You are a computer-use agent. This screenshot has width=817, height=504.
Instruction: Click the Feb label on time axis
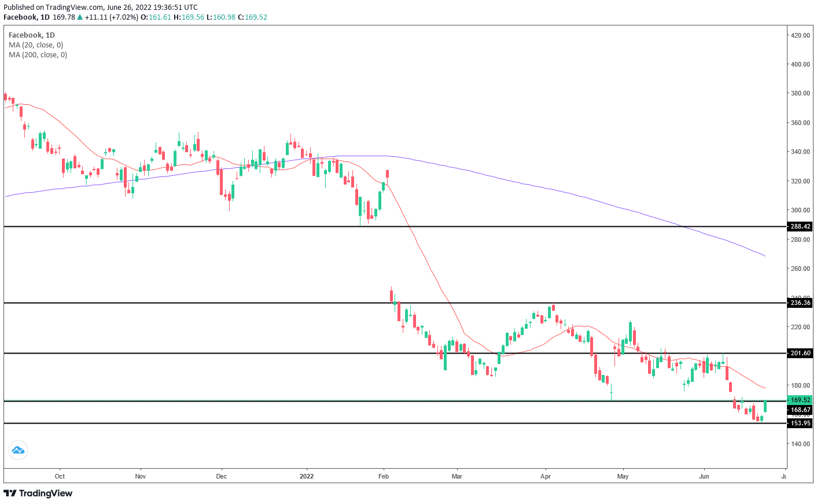coord(383,476)
